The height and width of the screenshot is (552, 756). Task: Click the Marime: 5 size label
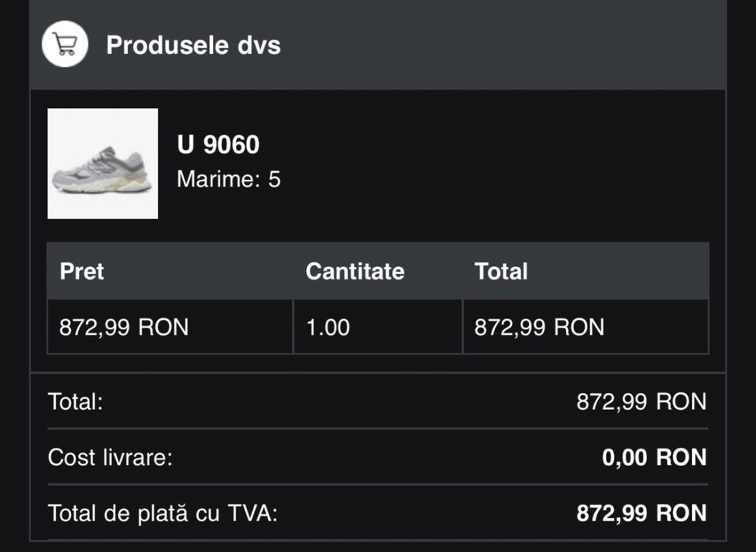229,179
